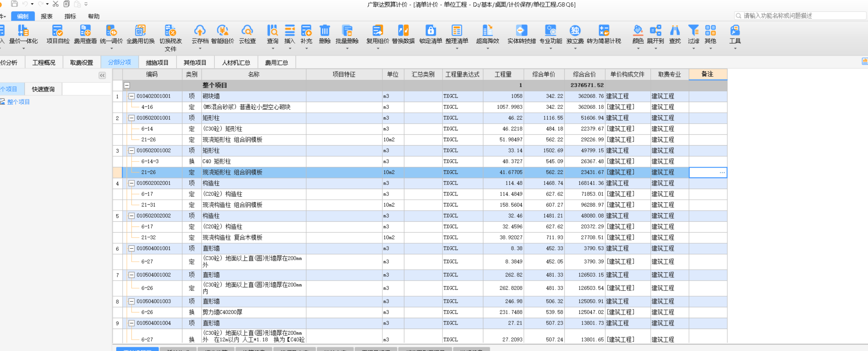Collapse row 010504001002 直形墙
Viewport: 868px width, 351px height.
click(131, 275)
